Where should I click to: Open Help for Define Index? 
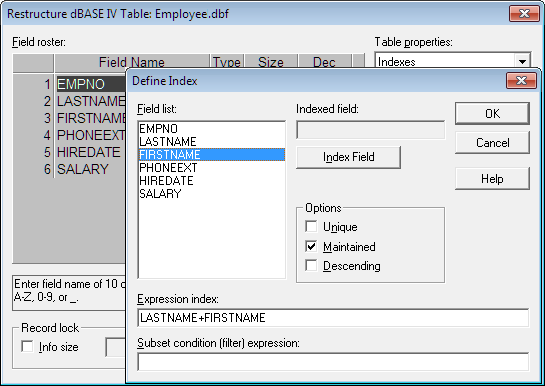(492, 179)
